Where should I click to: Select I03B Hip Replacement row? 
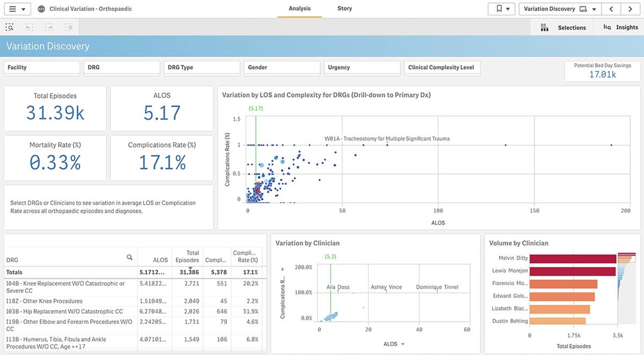pos(133,311)
